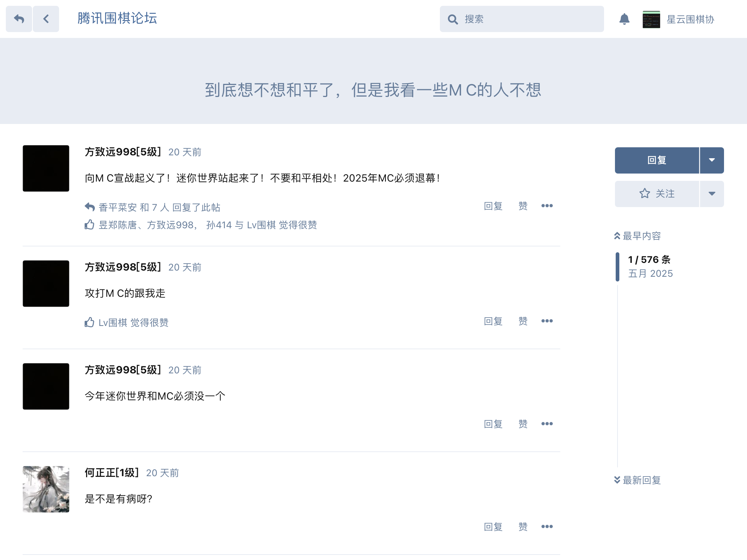747x560 pixels.
Task: Open the 星云围棋协 user avatar
Action: click(x=651, y=19)
